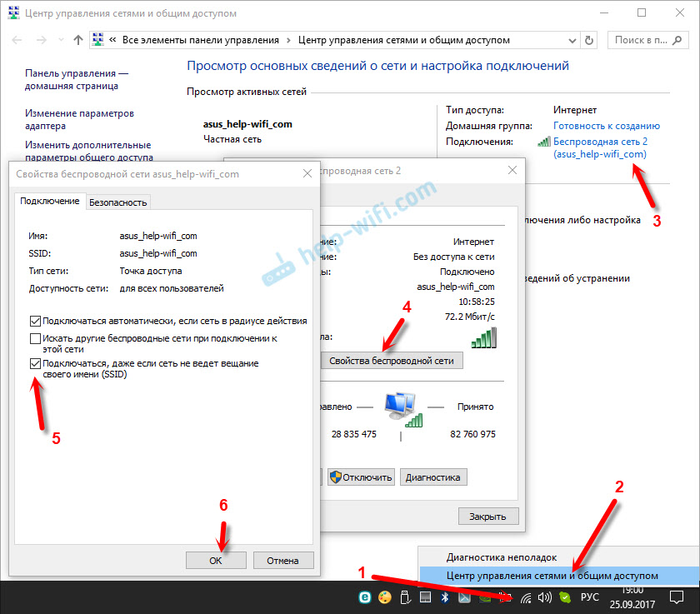Click the asus_help-wifi_com active network name
This screenshot has width=700, height=614.
247,124
